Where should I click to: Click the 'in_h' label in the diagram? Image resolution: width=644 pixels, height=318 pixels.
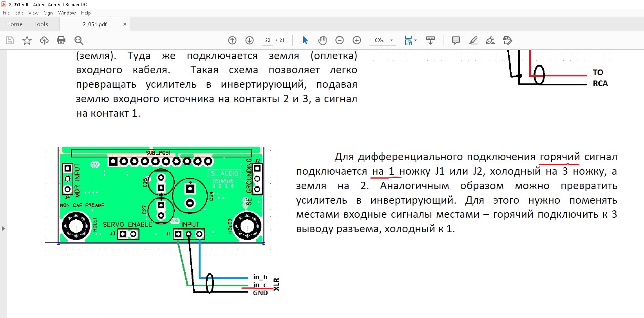coord(260,277)
